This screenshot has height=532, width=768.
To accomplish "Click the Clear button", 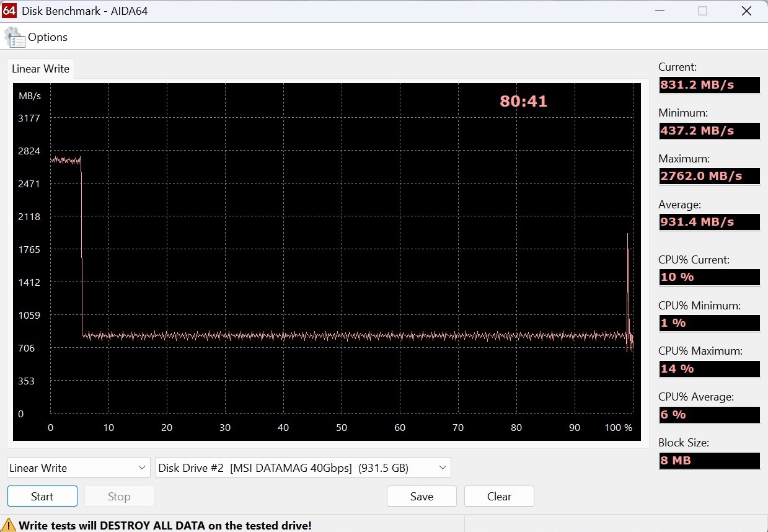I will (499, 496).
